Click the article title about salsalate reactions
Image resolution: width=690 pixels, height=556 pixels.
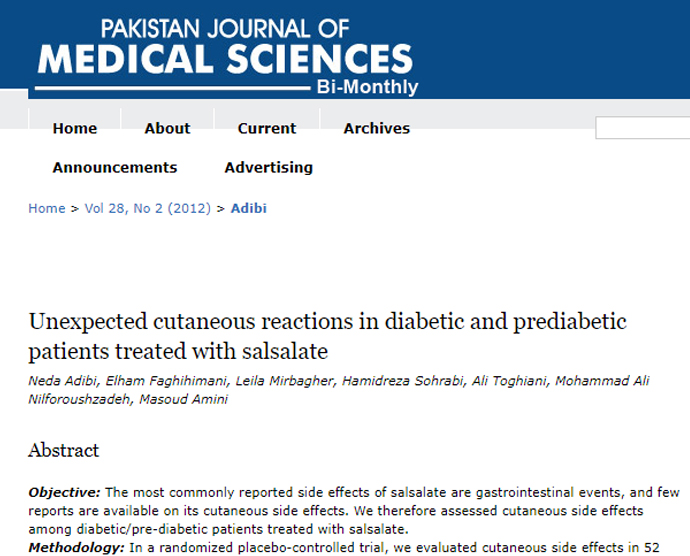click(327, 337)
